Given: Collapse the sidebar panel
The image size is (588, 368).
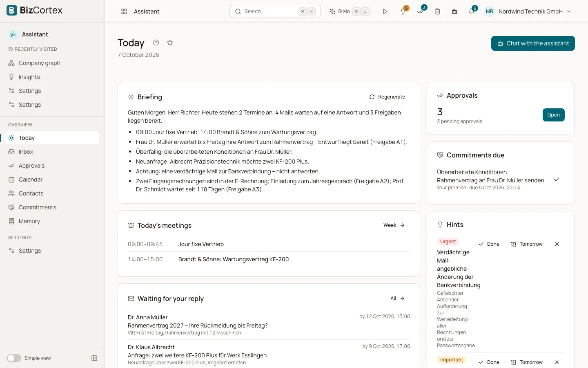Looking at the screenshot, I should (x=94, y=358).
